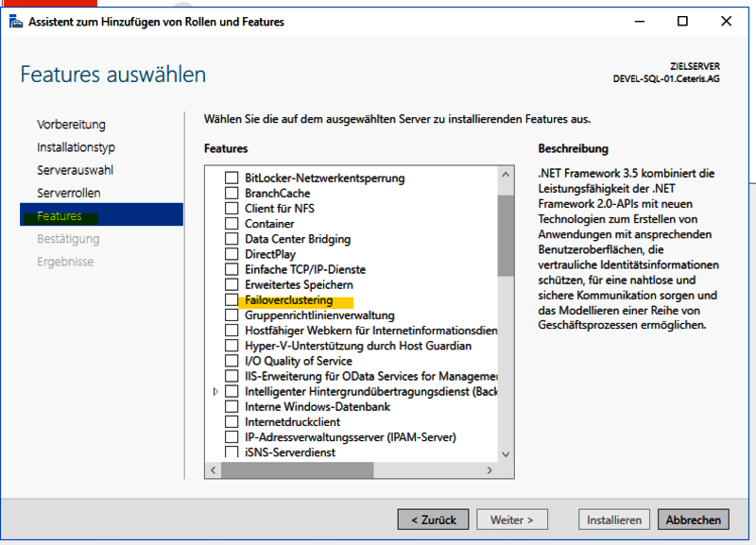
Task: Go to the Serverrollen step
Action: coord(69,193)
